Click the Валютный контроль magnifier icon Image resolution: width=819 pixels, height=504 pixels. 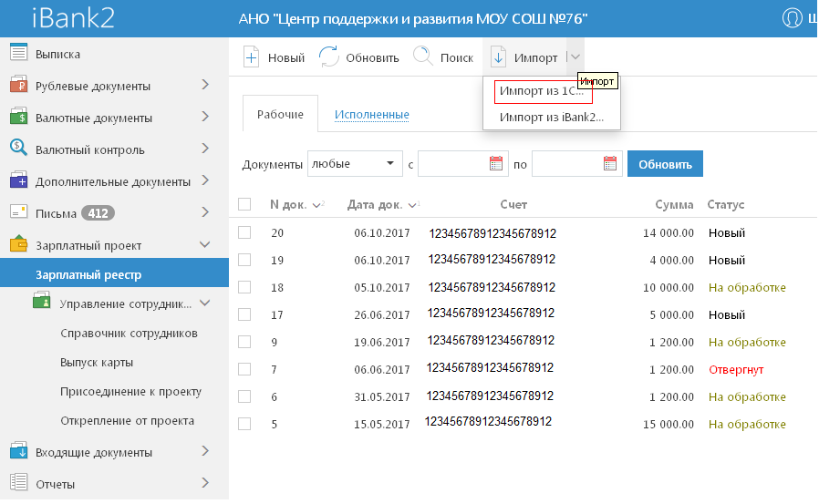coord(18,149)
